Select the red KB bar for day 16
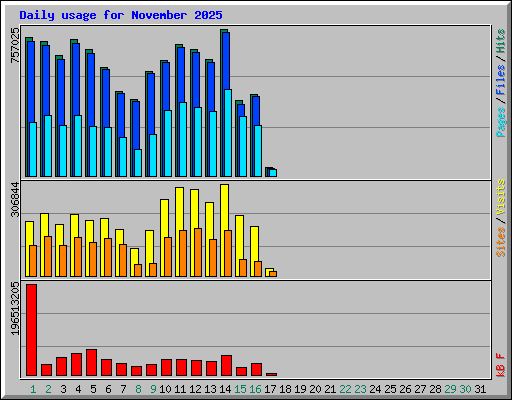This screenshot has height=400, width=512. coord(257,370)
